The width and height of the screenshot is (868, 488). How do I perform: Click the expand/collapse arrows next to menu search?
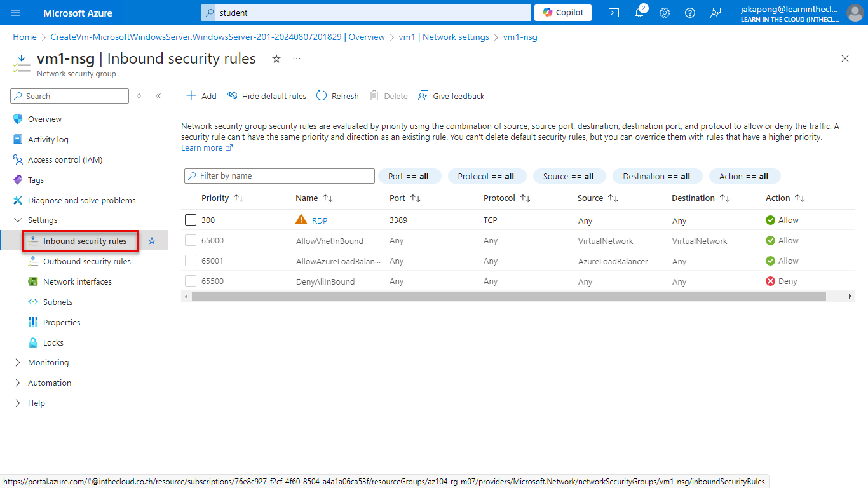(x=139, y=96)
